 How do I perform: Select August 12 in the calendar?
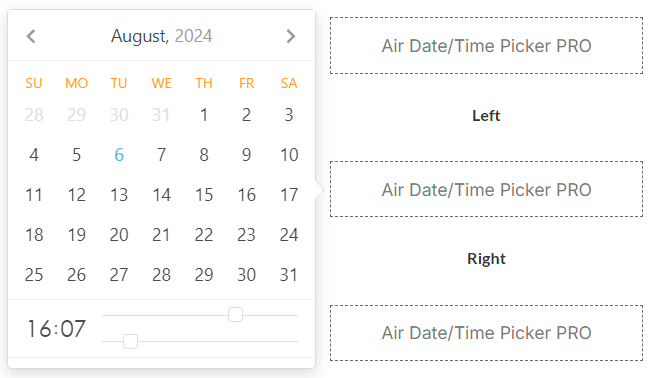coord(77,195)
